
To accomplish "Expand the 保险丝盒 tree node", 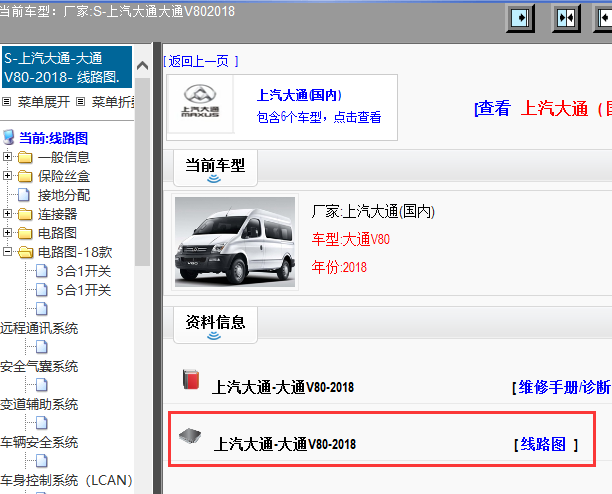I will pos(7,176).
